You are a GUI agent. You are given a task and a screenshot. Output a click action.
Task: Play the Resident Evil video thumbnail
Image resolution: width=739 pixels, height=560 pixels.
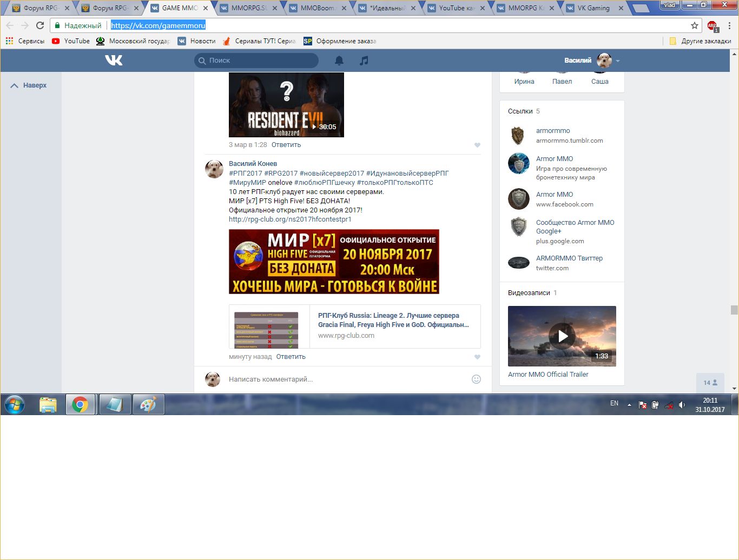pyautogui.click(x=286, y=105)
